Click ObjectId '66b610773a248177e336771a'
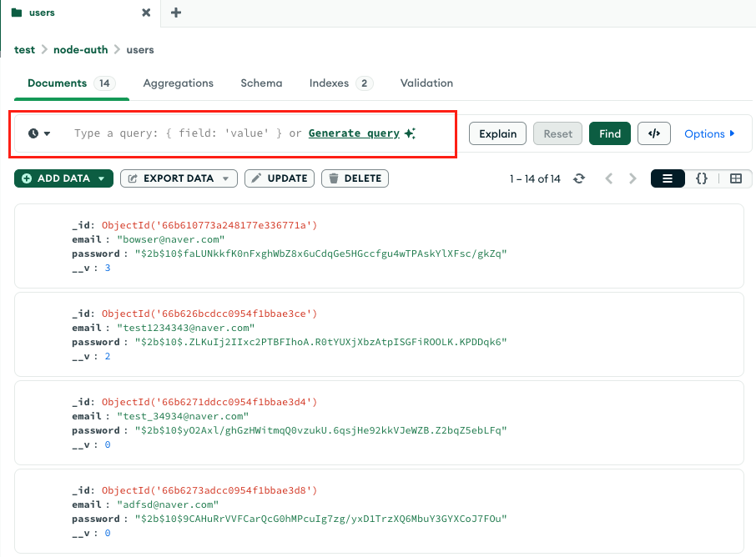 coord(209,225)
